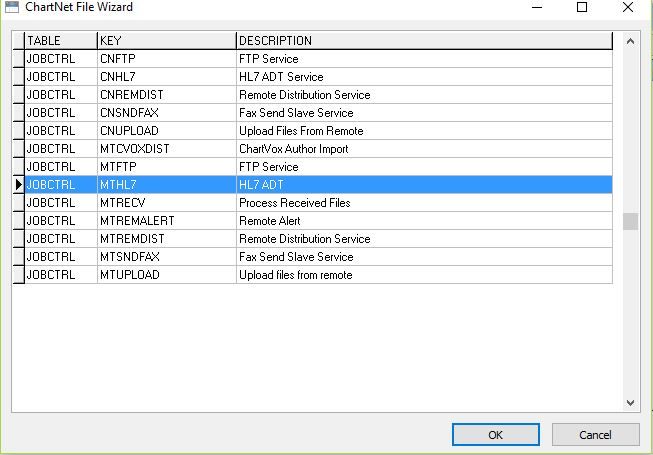Click the row selector for MTRECV row

coord(18,203)
